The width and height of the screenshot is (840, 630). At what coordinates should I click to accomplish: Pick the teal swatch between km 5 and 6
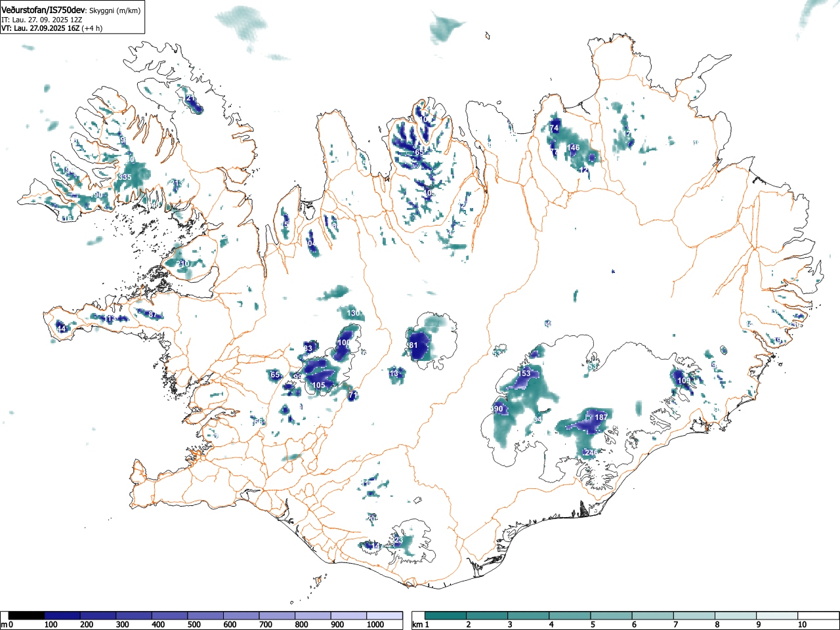click(x=612, y=616)
